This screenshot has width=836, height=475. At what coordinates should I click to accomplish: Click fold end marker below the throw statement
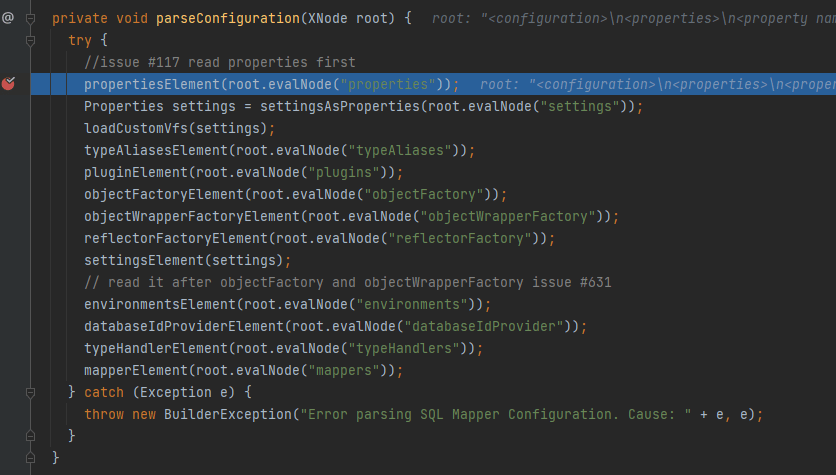coord(30,436)
